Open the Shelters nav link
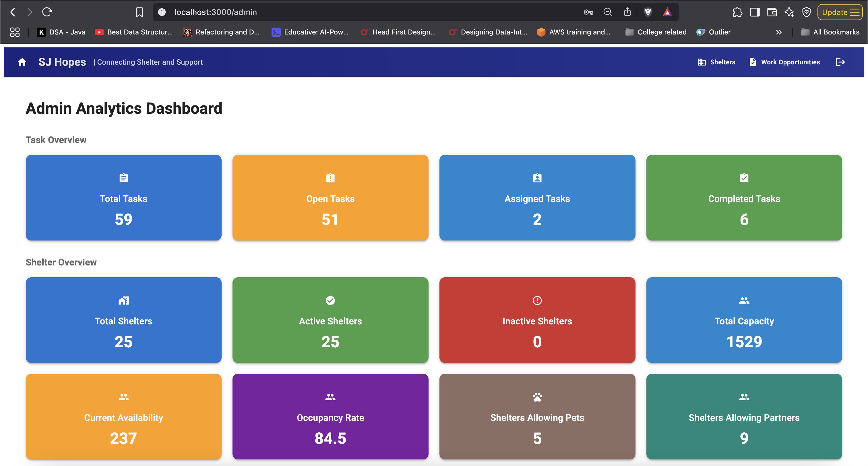Viewport: 868px width, 466px height. pyautogui.click(x=717, y=62)
